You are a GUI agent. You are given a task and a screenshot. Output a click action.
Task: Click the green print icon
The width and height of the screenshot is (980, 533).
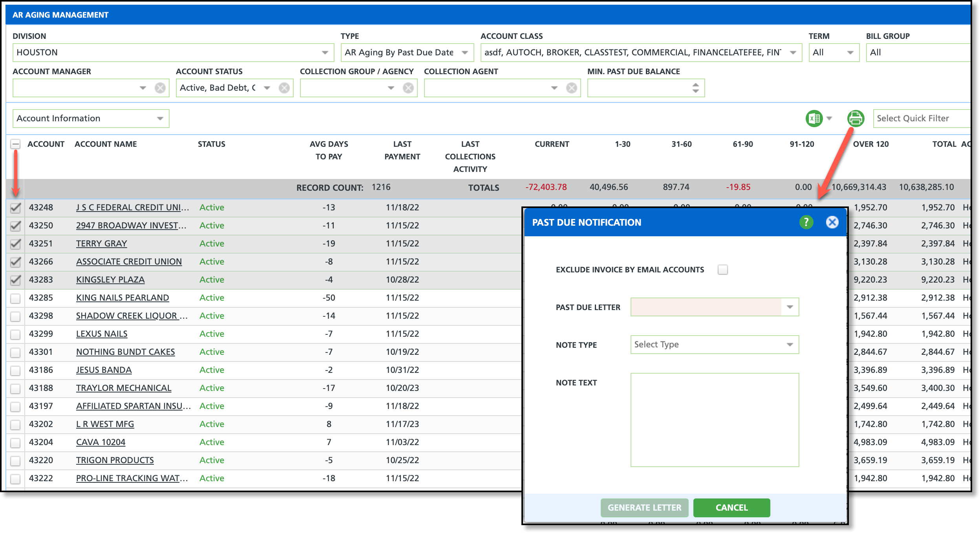coord(856,118)
